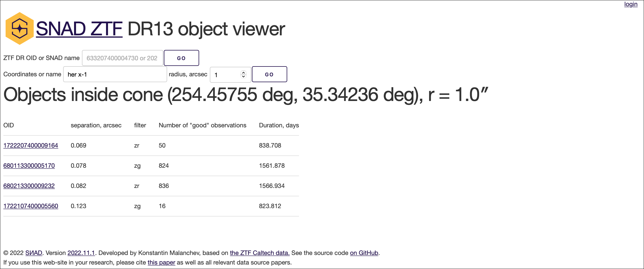The image size is (644, 269).
Task: Click the filter column header
Action: pos(140,125)
